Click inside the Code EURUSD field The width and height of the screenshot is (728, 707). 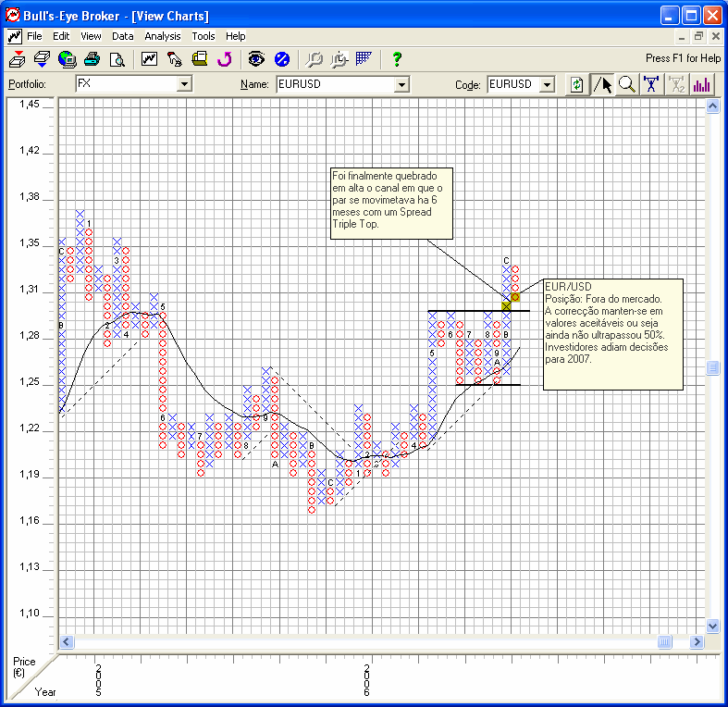pos(514,84)
